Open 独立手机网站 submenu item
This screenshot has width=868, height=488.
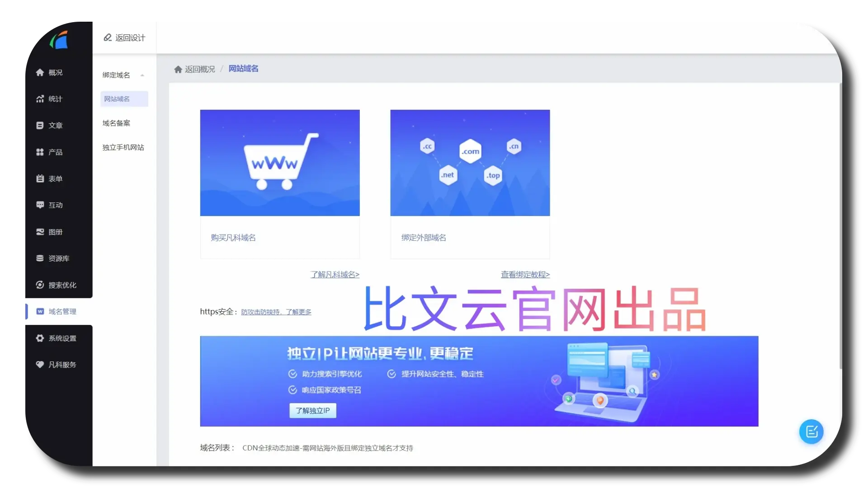[x=123, y=147]
